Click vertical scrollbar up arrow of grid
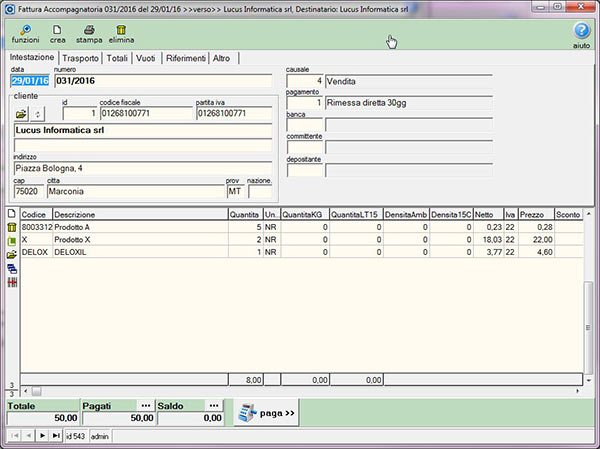 tap(589, 214)
